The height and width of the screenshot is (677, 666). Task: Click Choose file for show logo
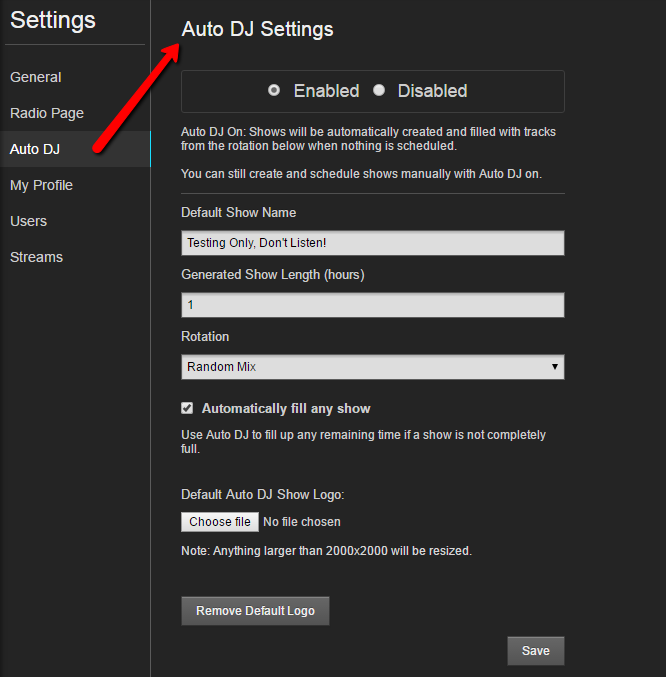pos(220,522)
